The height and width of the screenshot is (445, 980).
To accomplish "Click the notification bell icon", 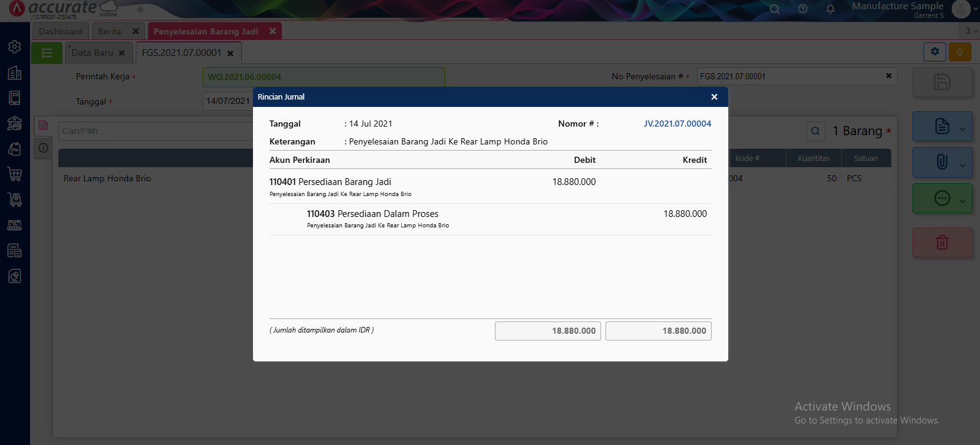I will [x=830, y=9].
